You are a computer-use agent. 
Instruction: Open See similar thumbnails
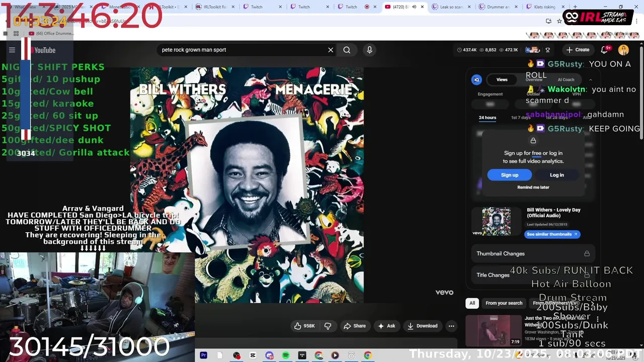pyautogui.click(x=552, y=234)
